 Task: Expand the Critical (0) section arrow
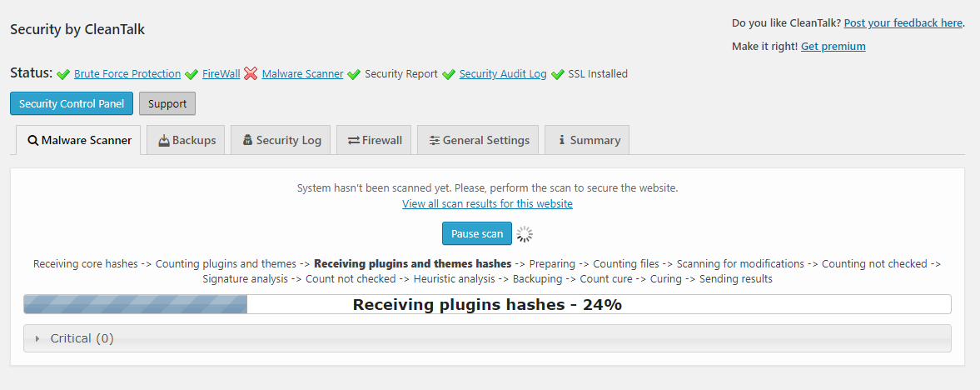pos(37,338)
